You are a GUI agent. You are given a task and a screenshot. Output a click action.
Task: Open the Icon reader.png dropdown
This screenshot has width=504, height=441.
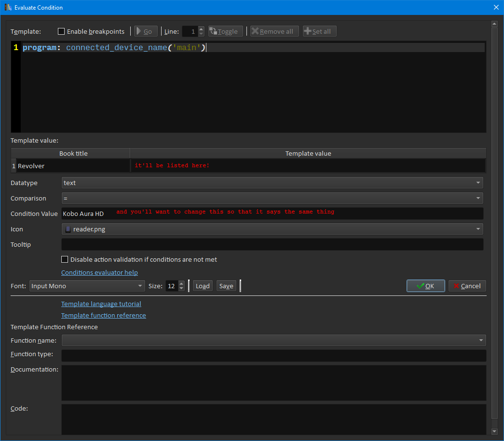272,229
